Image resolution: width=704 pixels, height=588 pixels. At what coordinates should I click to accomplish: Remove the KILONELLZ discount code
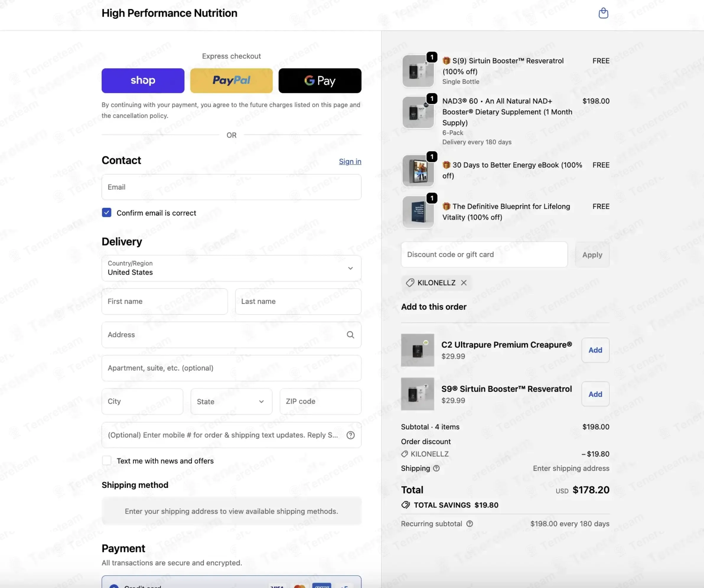point(464,283)
